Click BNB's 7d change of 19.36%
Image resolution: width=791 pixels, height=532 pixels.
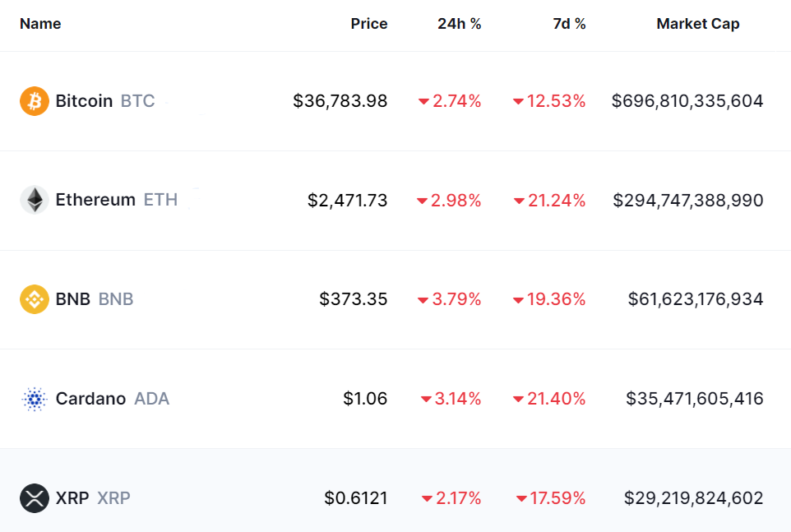pos(557,299)
